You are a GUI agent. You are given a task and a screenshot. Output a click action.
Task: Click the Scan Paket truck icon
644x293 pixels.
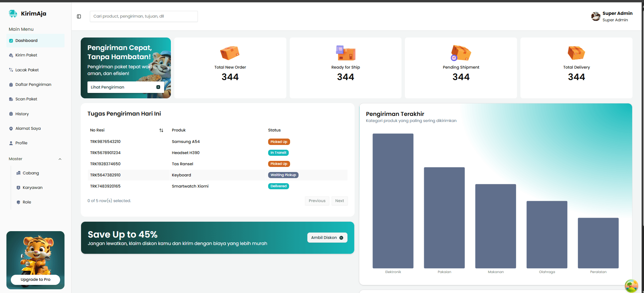pyautogui.click(x=11, y=99)
